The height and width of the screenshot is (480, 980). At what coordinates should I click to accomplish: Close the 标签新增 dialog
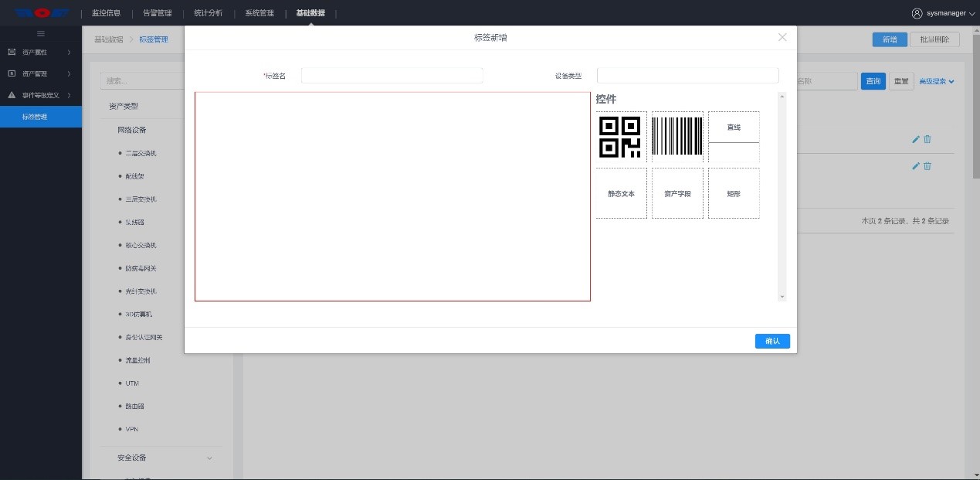(x=782, y=37)
